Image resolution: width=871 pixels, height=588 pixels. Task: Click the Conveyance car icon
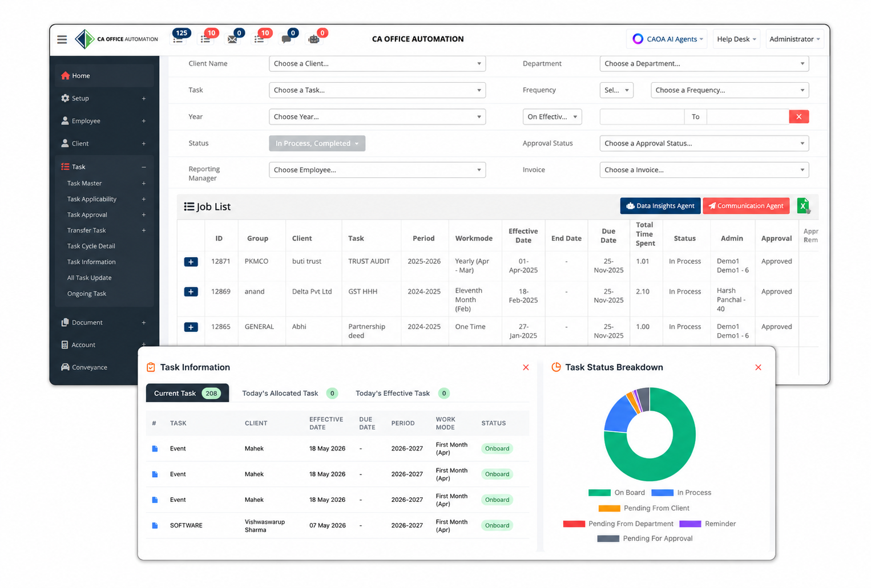click(65, 367)
